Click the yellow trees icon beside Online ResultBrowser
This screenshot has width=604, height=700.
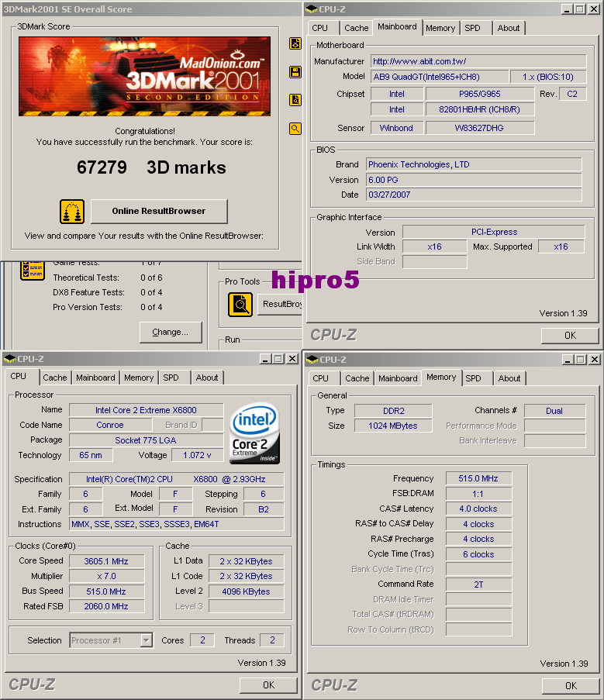click(x=72, y=212)
